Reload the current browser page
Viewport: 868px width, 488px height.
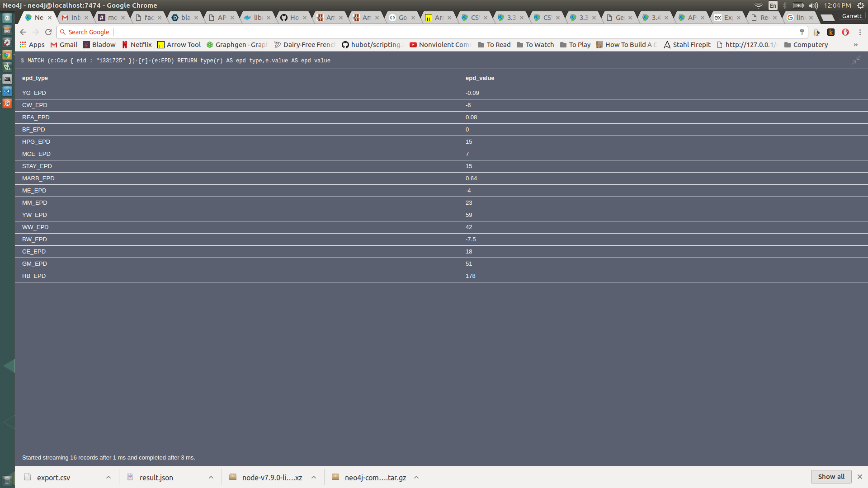pyautogui.click(x=48, y=32)
